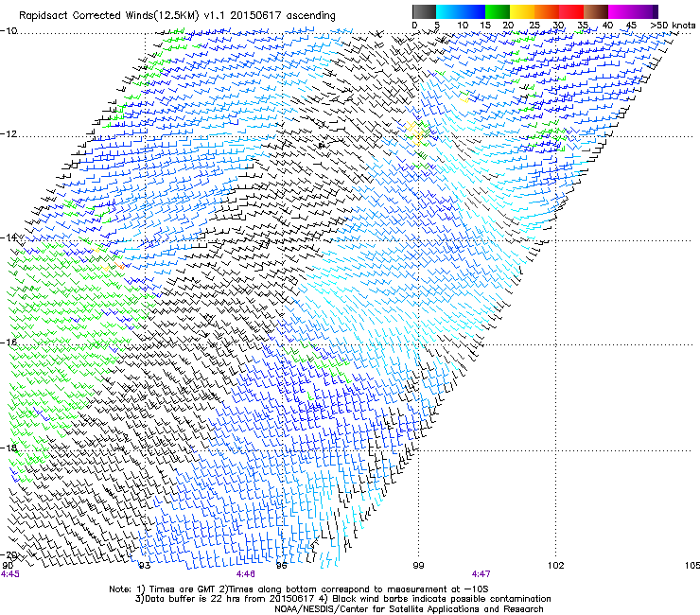The image size is (700, 615).
Task: Click the '99' longitude axis label
Action: 418,566
